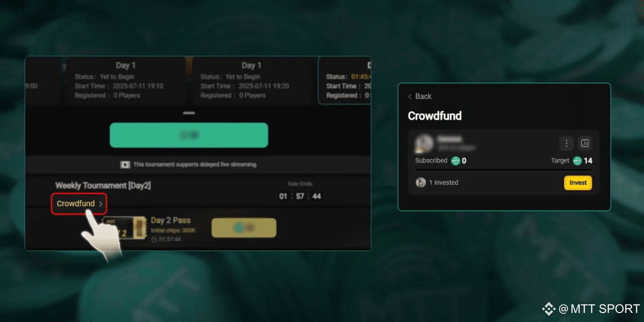Image resolution: width=644 pixels, height=322 pixels.
Task: Open the crowdfund statistics chart icon
Action: (x=585, y=143)
